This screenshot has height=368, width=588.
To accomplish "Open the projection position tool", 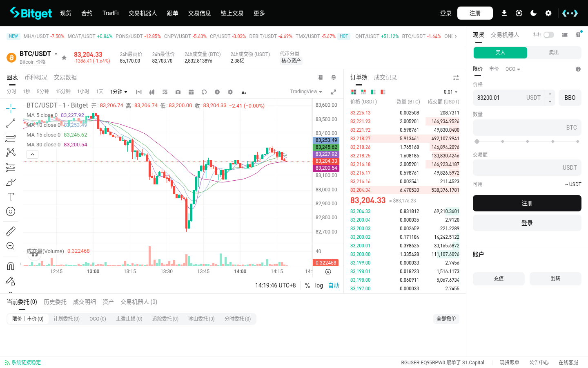I will click(11, 167).
